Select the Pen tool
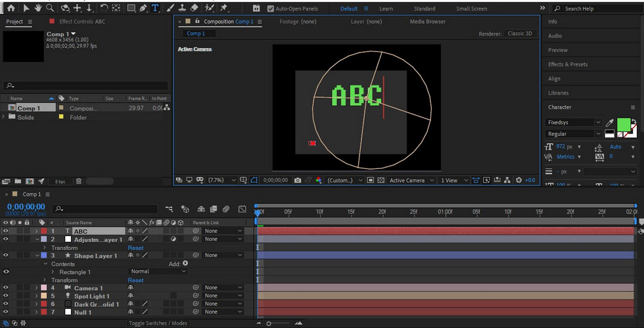 tap(143, 8)
